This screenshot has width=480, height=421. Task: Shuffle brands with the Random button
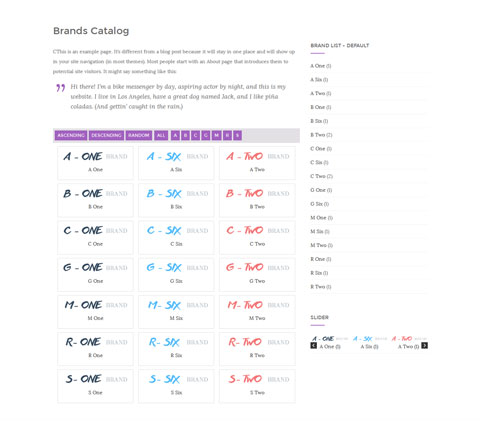coord(139,135)
